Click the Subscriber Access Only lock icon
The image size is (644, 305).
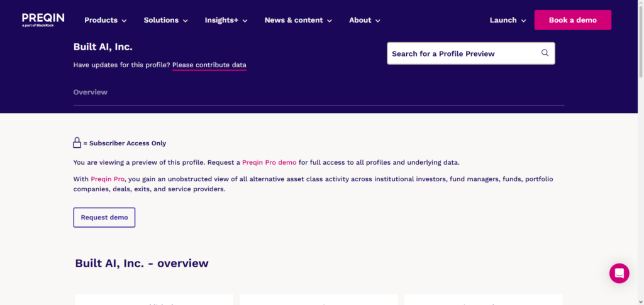[x=77, y=143]
